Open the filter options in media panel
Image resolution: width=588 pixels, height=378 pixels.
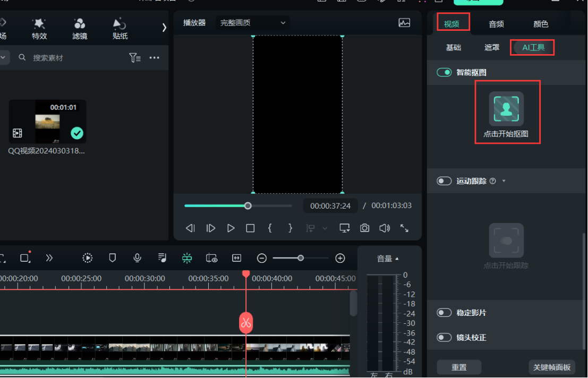point(135,58)
